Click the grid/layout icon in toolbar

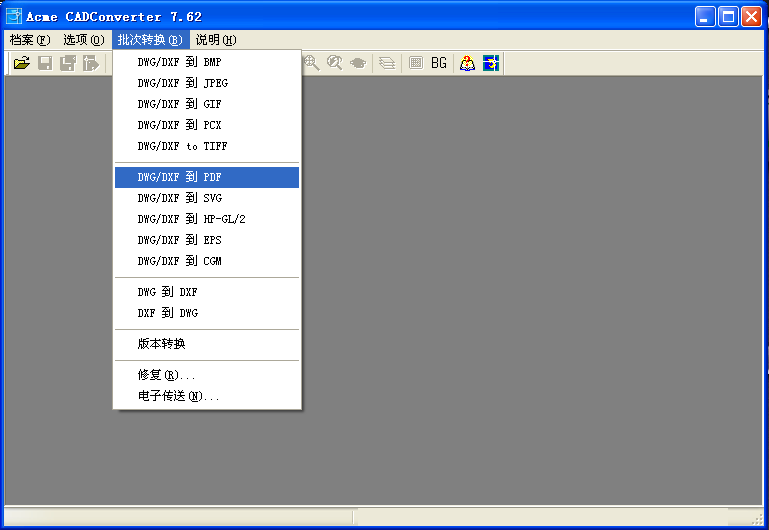point(416,63)
